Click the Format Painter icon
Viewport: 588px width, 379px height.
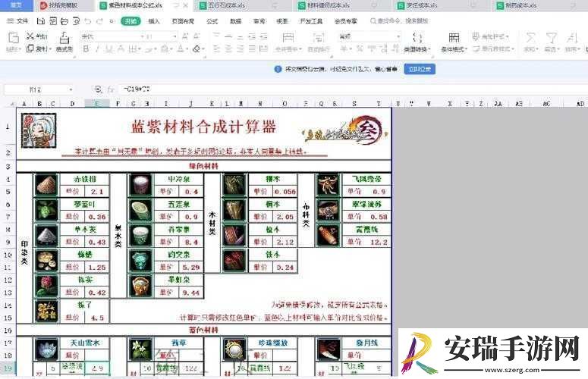(x=64, y=38)
